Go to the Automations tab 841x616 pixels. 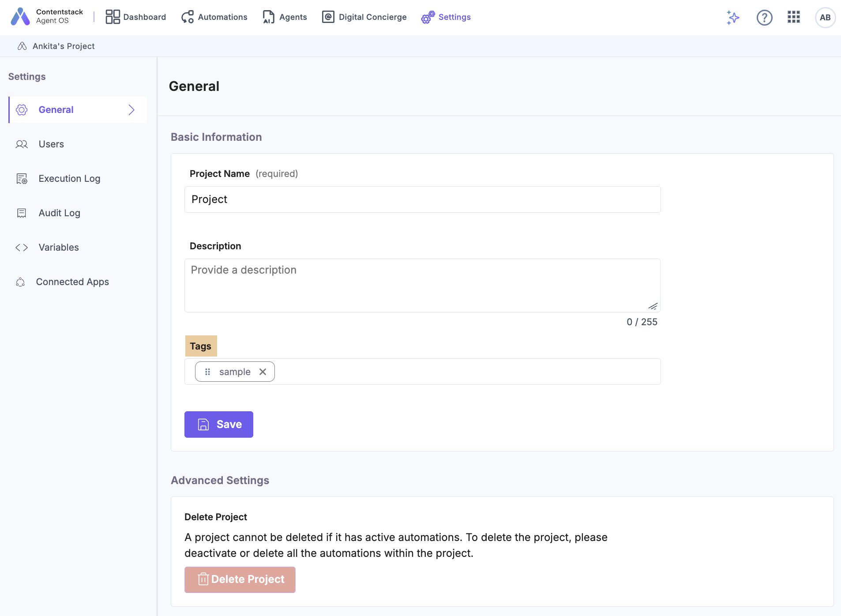(x=214, y=17)
